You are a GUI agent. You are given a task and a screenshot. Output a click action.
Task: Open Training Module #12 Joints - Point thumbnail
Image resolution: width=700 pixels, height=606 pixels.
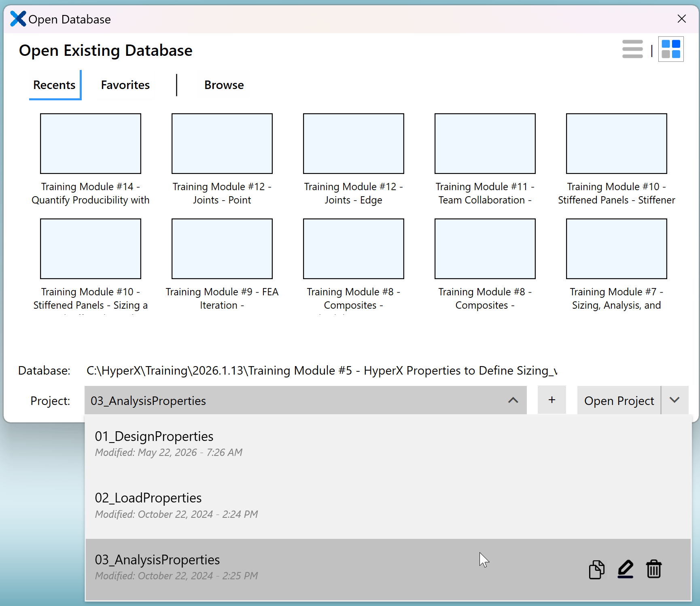[222, 144]
